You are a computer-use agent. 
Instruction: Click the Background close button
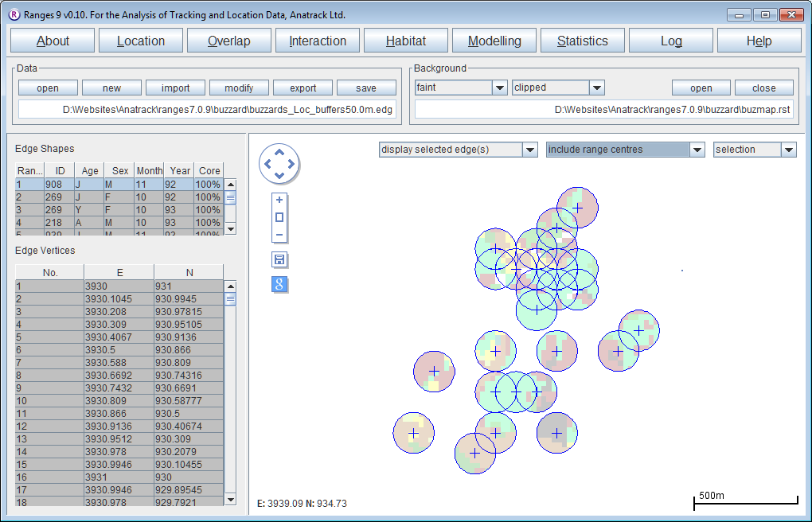[763, 88]
